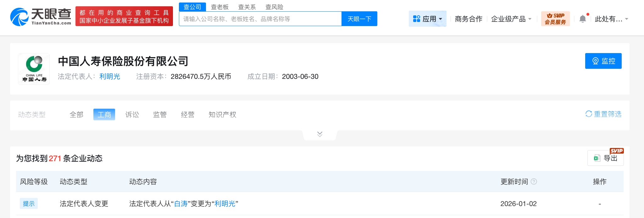The width and height of the screenshot is (644, 218).
Task: Open the 企业级产品 dropdown
Action: (511, 19)
